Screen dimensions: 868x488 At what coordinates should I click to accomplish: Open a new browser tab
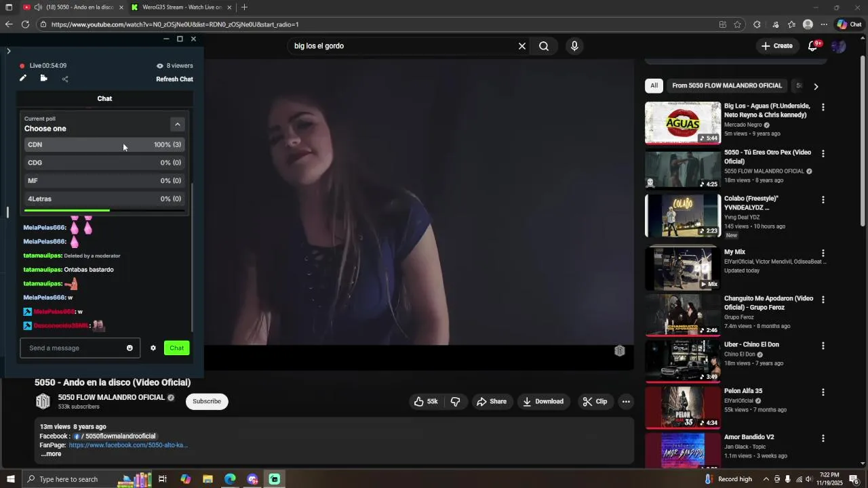coord(244,7)
